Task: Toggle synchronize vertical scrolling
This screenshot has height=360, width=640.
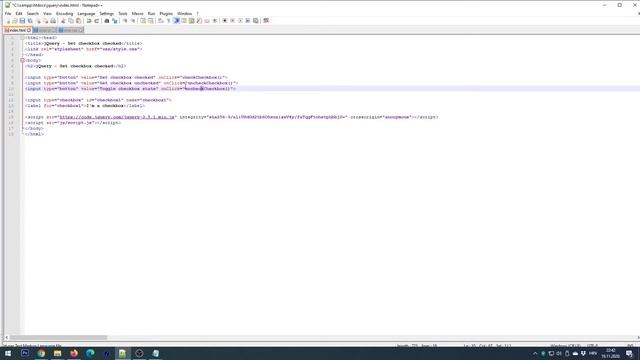Action: tap(143, 21)
